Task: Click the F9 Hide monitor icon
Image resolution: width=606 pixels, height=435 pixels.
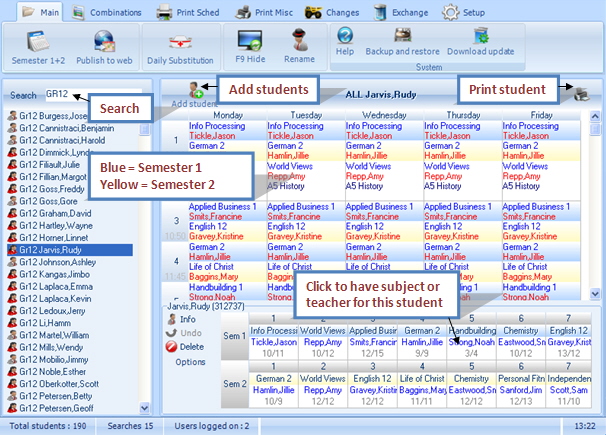Action: point(250,40)
